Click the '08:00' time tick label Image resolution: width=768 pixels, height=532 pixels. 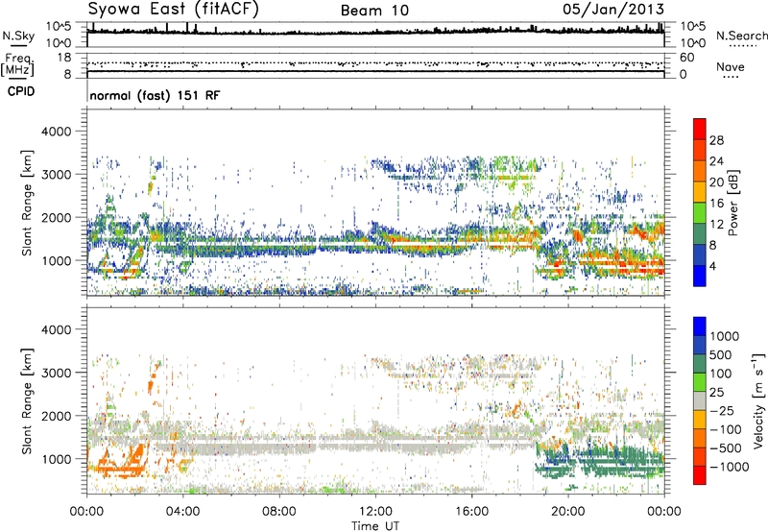278,512
